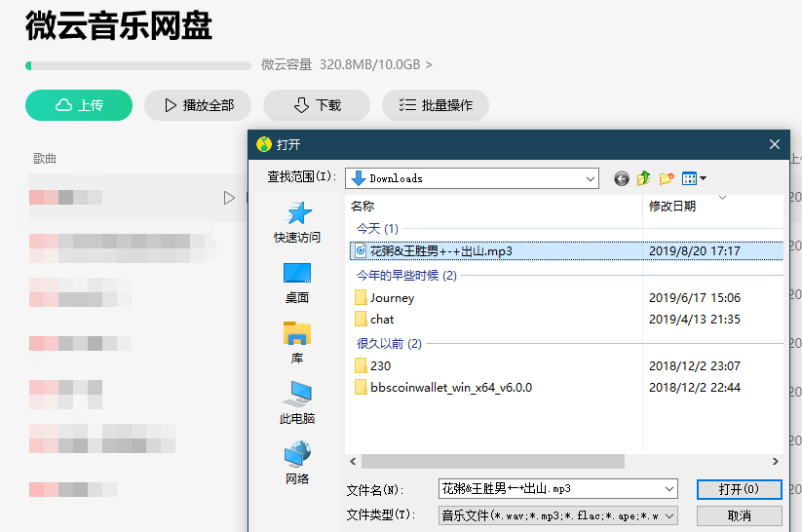Image resolution: width=802 pixels, height=532 pixels.
Task: Collapse the 今年的早些时候 (2) group
Action: (406, 276)
